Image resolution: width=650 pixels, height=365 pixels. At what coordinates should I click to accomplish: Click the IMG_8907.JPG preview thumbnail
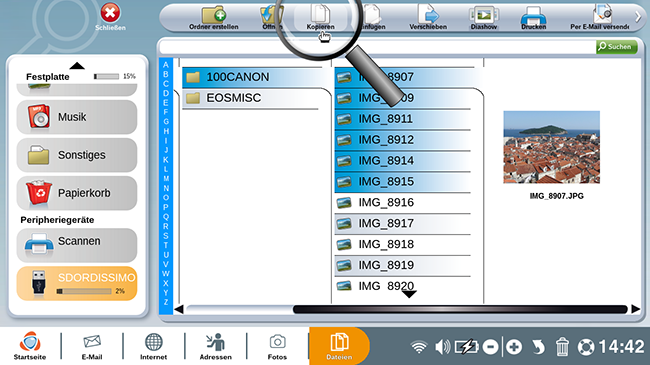[x=551, y=147]
